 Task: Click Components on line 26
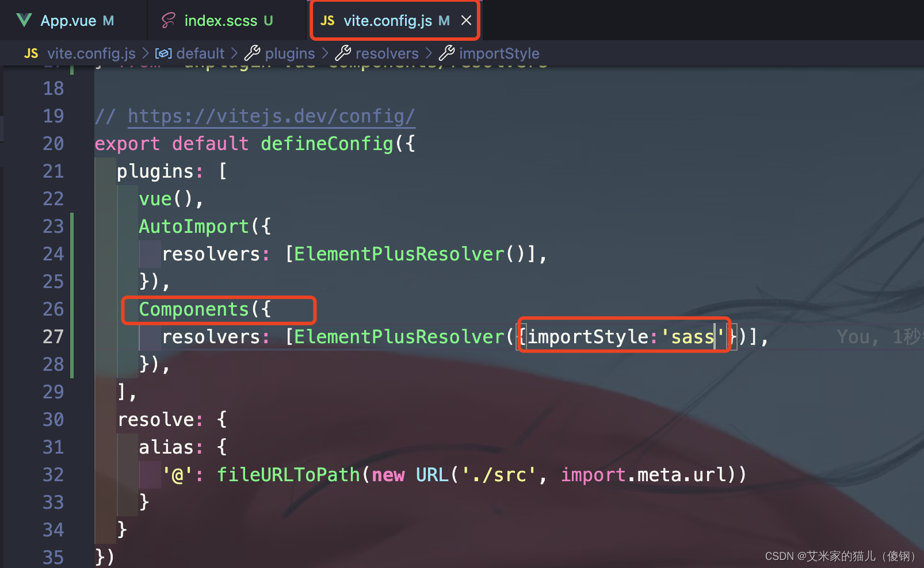194,309
